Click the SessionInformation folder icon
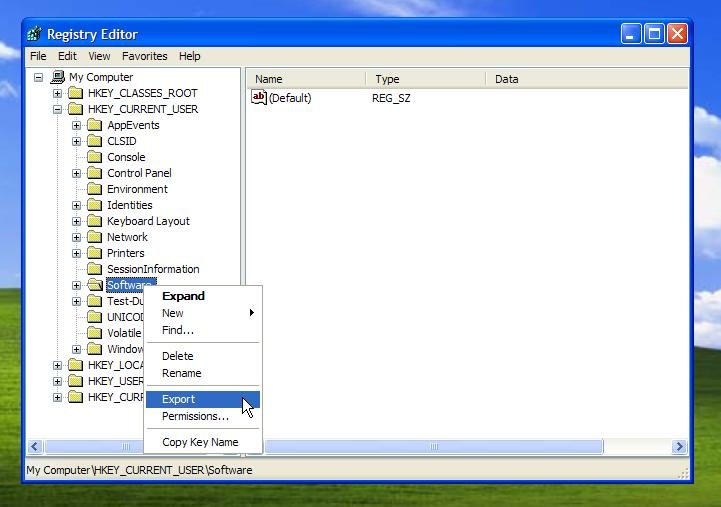 click(x=94, y=269)
